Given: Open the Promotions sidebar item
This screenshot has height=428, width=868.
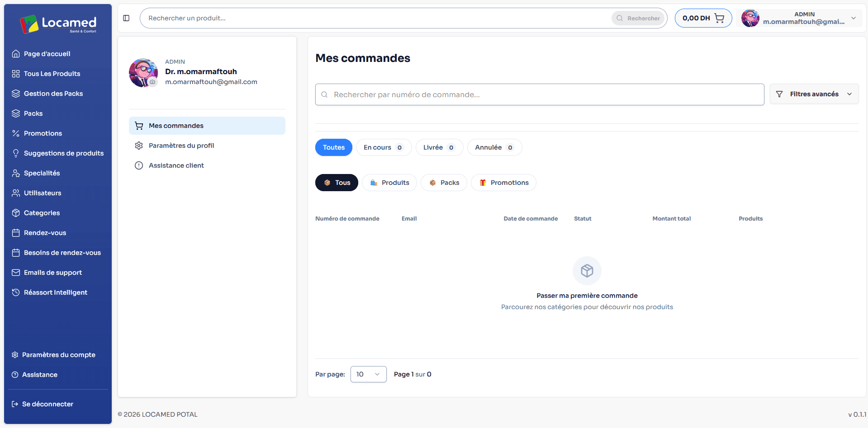Looking at the screenshot, I should (x=43, y=133).
